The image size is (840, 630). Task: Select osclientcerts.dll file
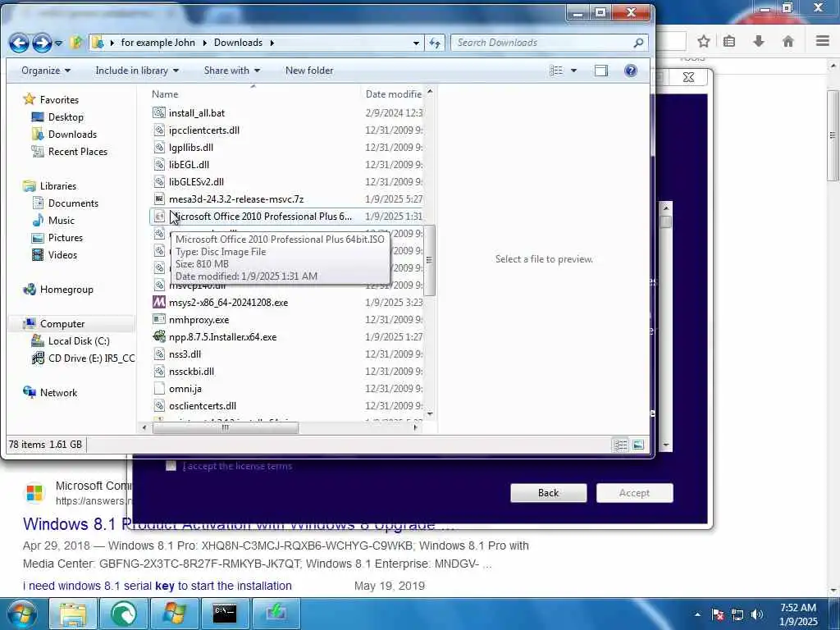pos(202,406)
